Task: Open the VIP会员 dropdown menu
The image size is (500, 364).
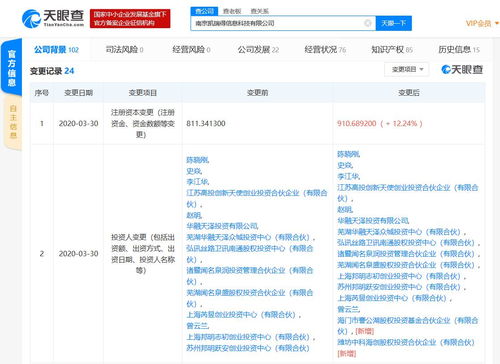Action: pyautogui.click(x=482, y=23)
